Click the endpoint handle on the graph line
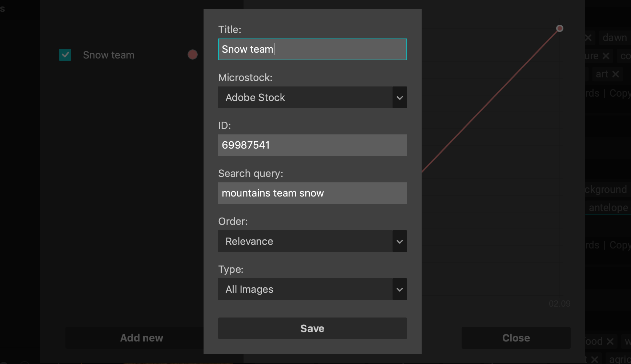This screenshot has width=631, height=364. tap(560, 28)
